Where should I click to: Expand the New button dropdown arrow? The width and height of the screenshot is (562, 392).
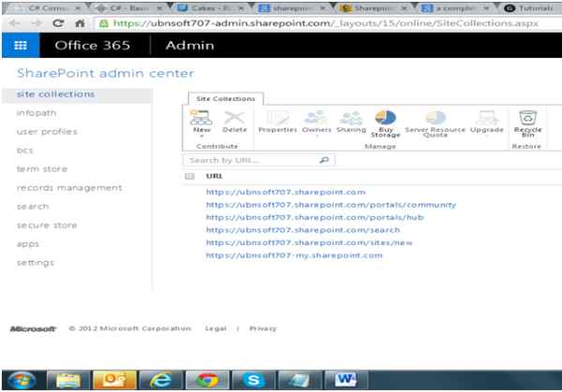click(x=201, y=136)
